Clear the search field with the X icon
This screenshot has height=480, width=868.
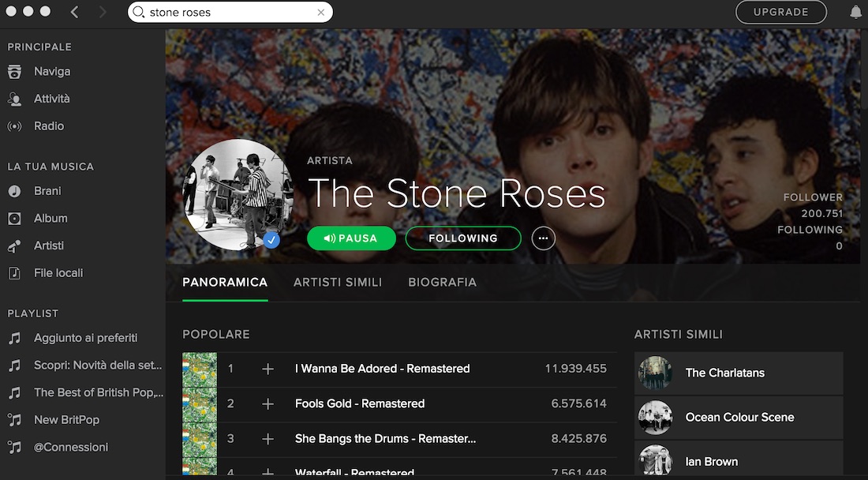(x=321, y=13)
